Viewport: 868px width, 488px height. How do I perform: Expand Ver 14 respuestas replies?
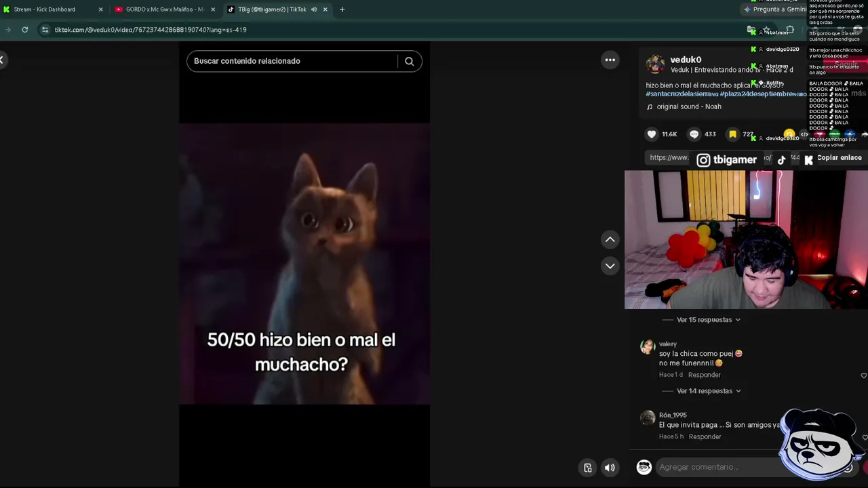(x=705, y=391)
